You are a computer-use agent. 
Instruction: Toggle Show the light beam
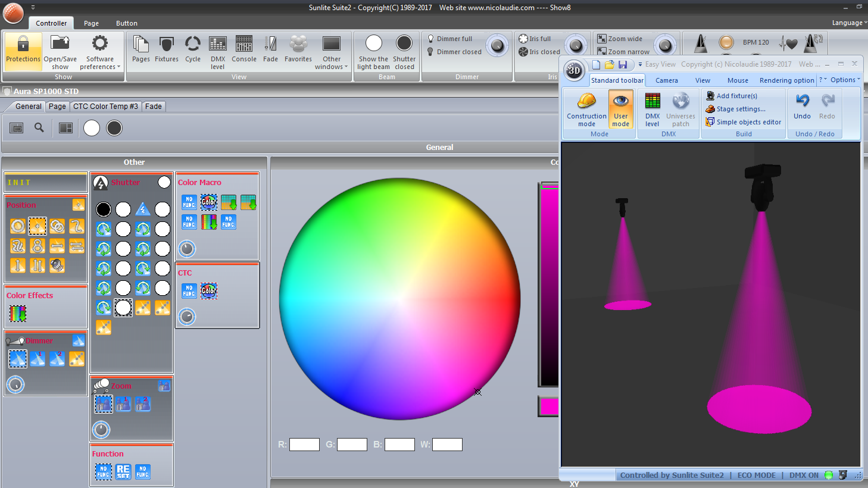(x=373, y=52)
